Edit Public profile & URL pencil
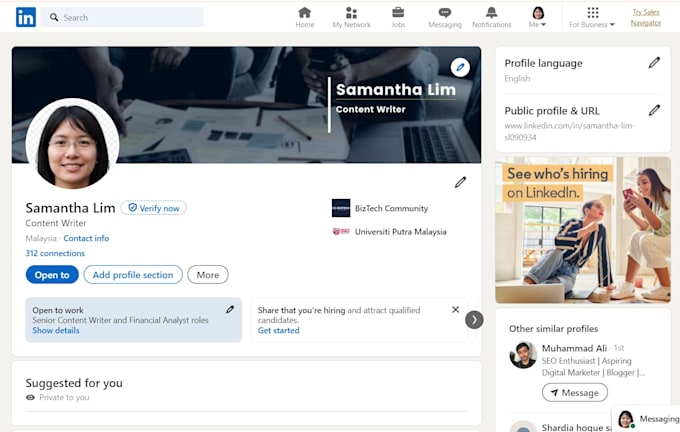Image resolution: width=680 pixels, height=432 pixels. pyautogui.click(x=654, y=111)
